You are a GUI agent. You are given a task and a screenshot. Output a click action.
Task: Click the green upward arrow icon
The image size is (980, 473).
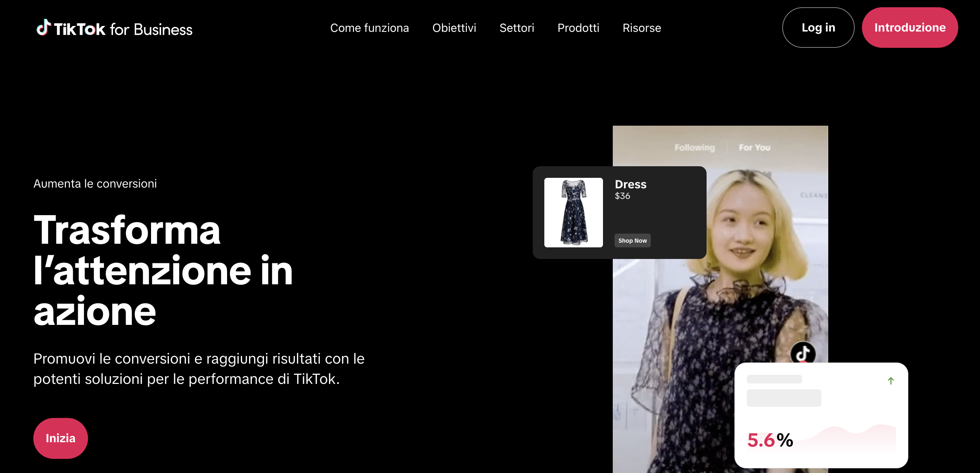pyautogui.click(x=890, y=381)
